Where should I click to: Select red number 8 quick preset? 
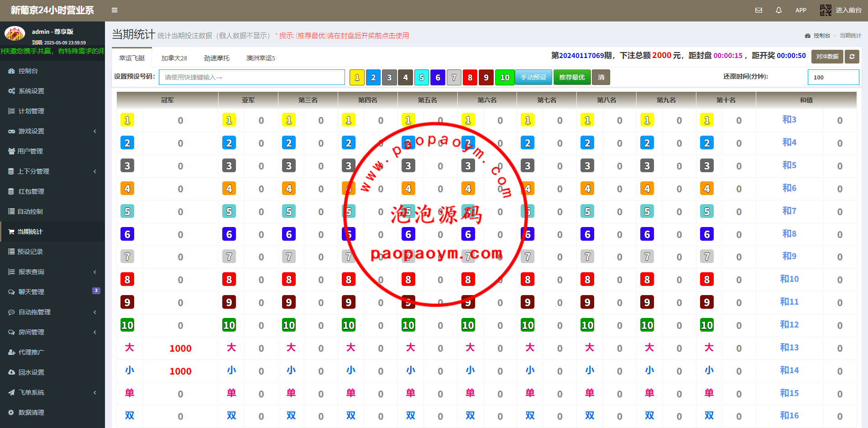coord(470,78)
